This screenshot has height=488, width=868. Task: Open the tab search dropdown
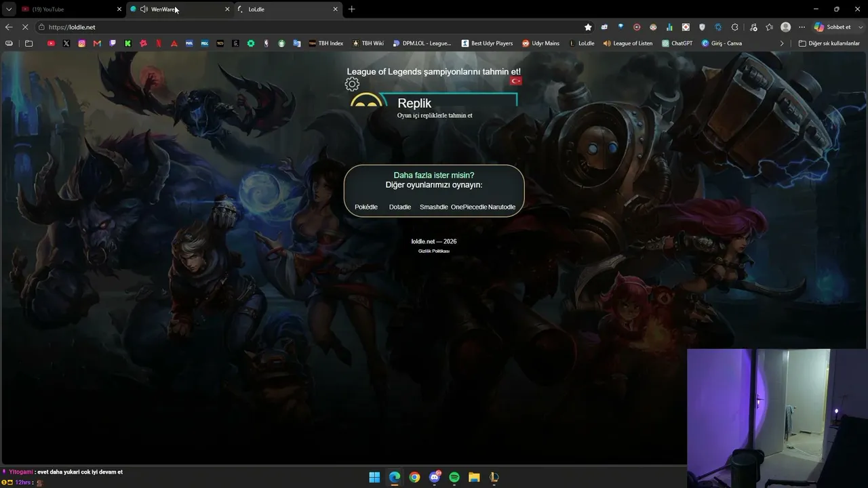tap(8, 9)
